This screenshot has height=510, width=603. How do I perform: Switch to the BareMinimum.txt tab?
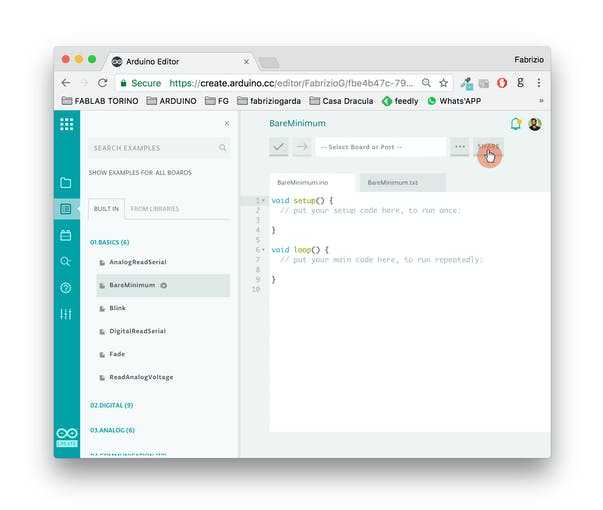[x=392, y=183]
